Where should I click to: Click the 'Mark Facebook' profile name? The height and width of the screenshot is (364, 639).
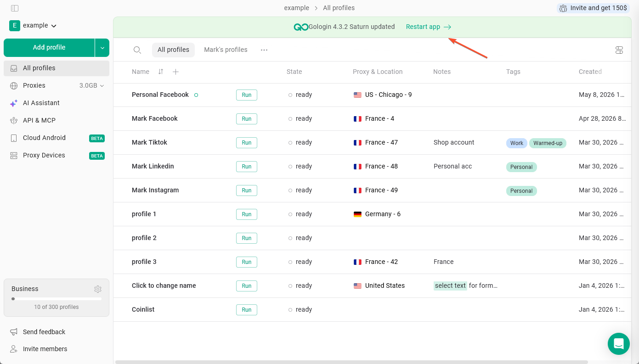click(155, 118)
